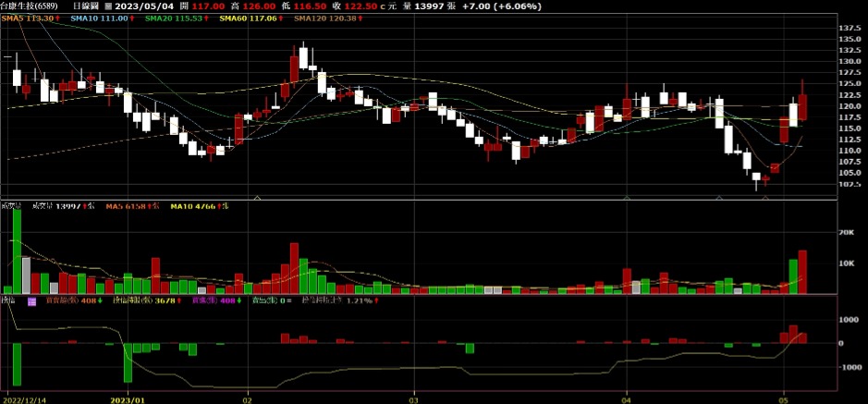The width and height of the screenshot is (868, 404).
Task: Click the 03 month axis label
Action: tap(413, 399)
